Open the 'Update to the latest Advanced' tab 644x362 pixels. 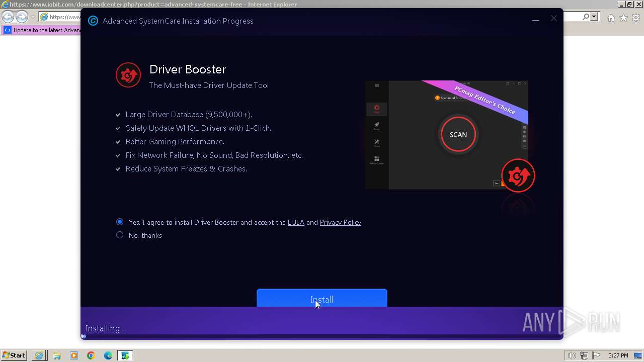click(41, 30)
